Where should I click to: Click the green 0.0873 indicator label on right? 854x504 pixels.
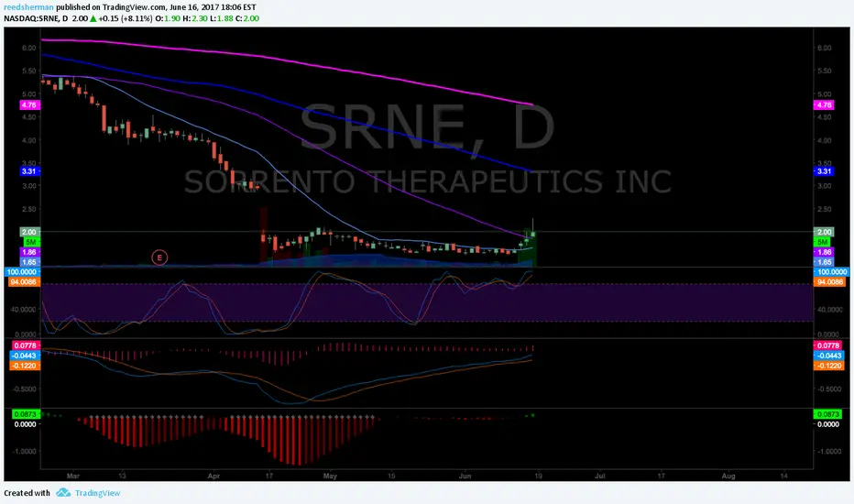[x=827, y=414]
